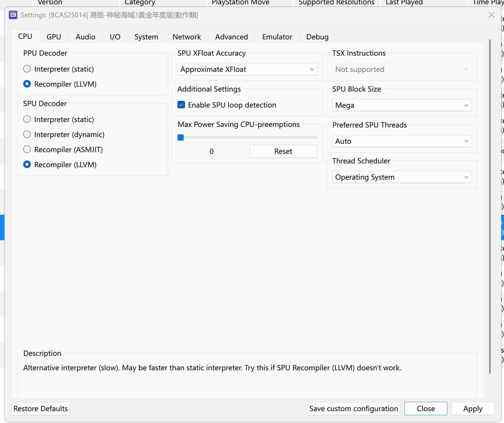Expand the Preferred SPU Threads dropdown
Screen dimensions: 504x423
click(x=402, y=141)
